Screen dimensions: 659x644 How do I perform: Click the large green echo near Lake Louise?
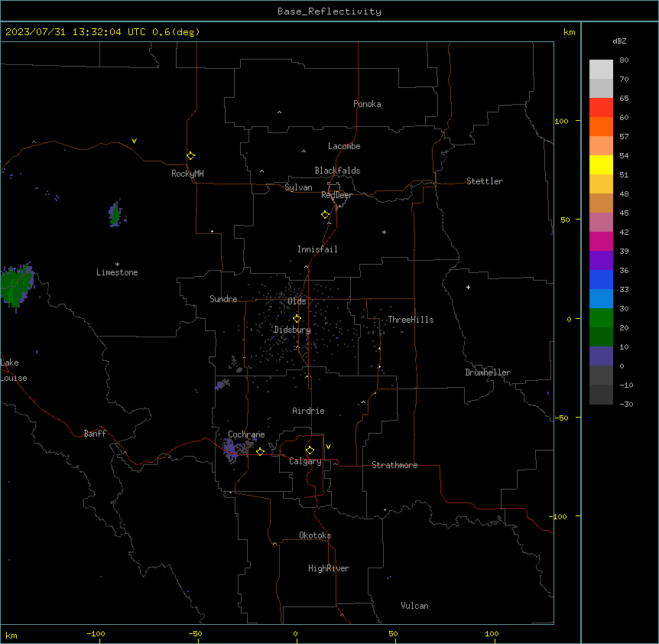click(17, 286)
